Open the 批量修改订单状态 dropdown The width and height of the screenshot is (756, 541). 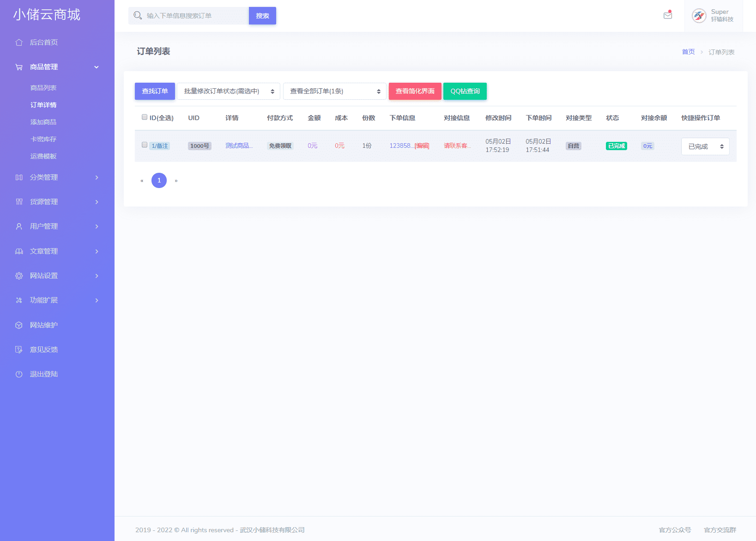coord(229,91)
